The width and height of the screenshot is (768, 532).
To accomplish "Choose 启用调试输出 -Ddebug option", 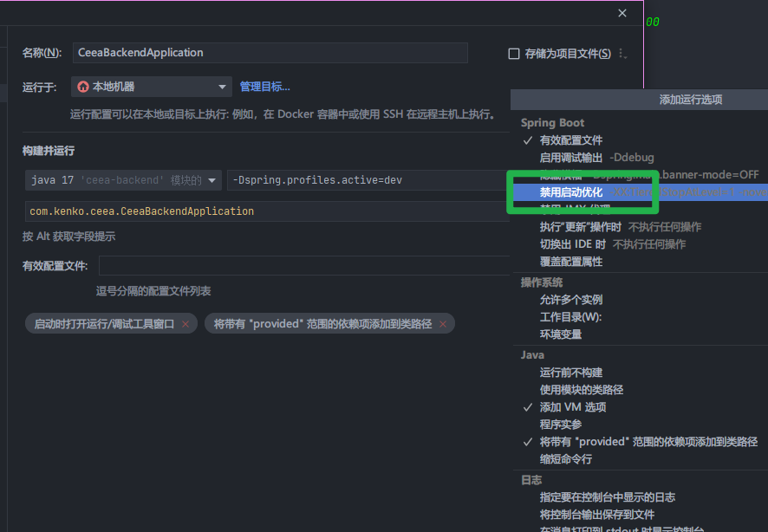I will click(x=570, y=158).
